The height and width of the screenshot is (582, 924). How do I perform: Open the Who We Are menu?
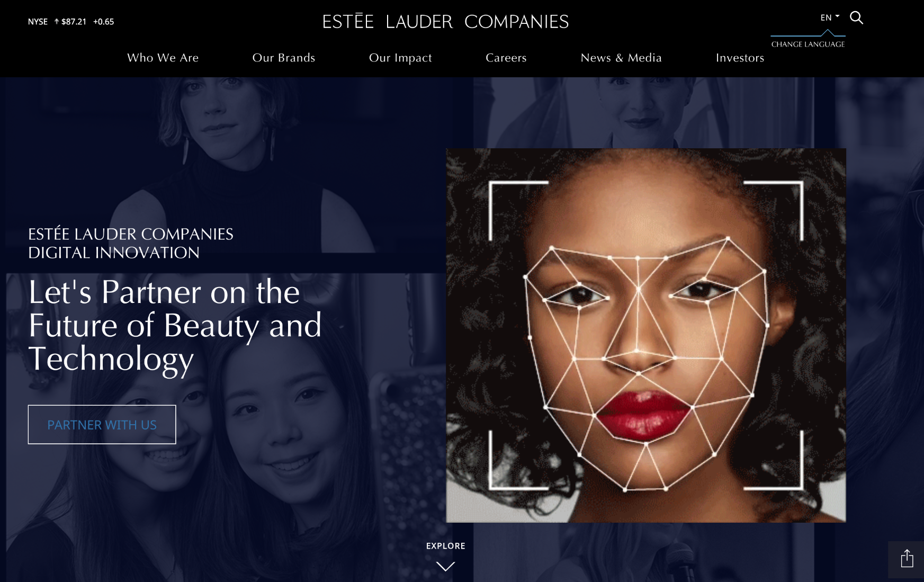pos(163,58)
